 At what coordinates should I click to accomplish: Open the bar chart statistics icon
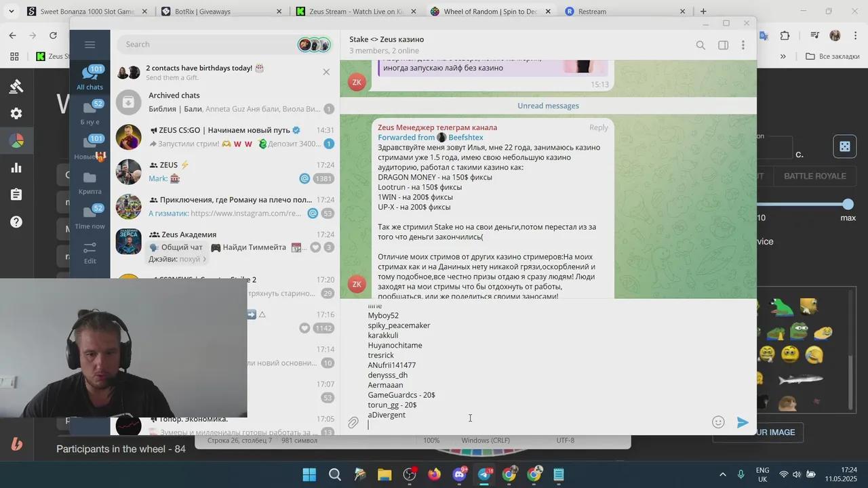click(x=16, y=168)
